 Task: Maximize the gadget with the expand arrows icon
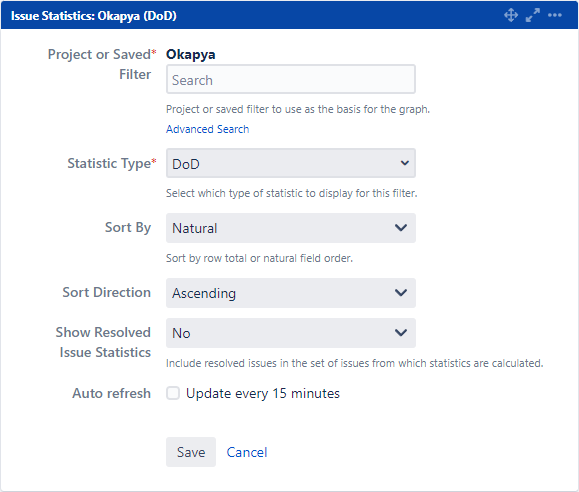click(x=532, y=16)
